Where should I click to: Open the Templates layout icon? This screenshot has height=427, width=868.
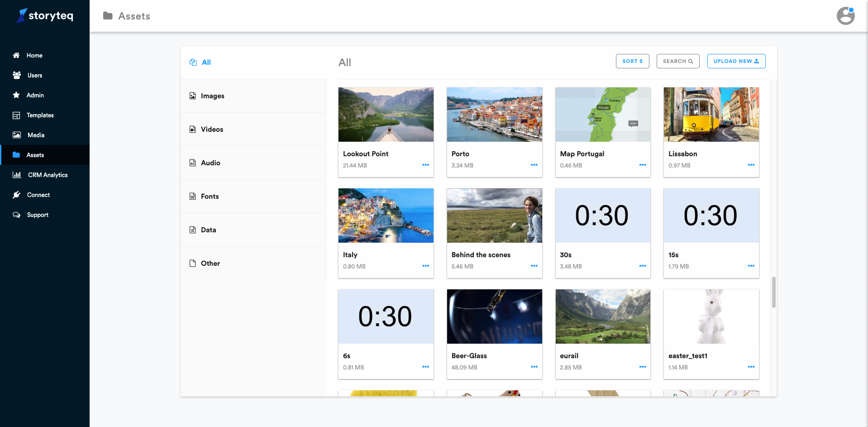click(16, 115)
